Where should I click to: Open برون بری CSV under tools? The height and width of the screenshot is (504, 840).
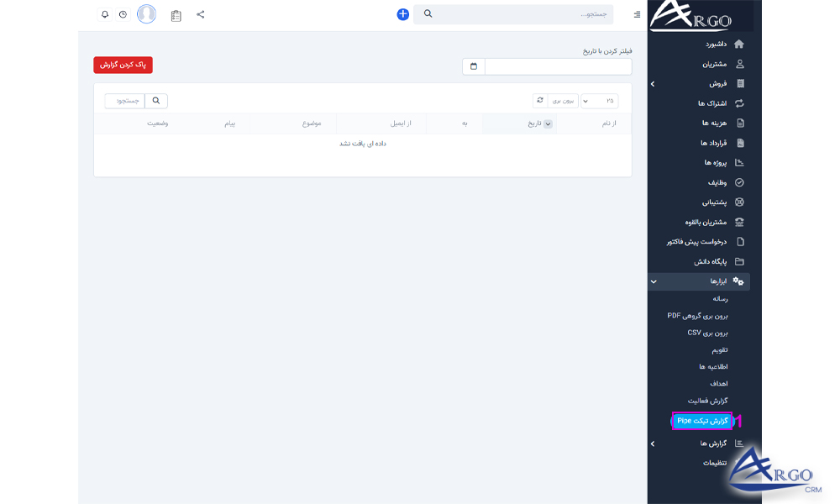707,333
